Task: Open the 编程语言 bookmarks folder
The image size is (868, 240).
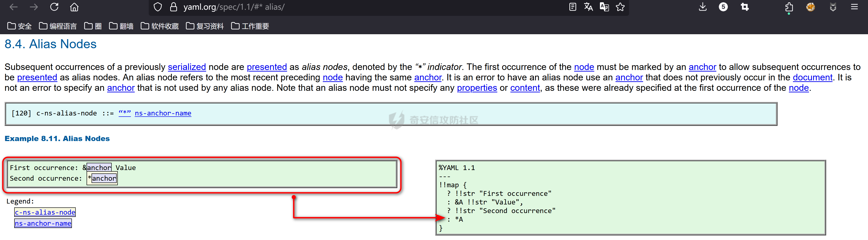Action: click(58, 26)
